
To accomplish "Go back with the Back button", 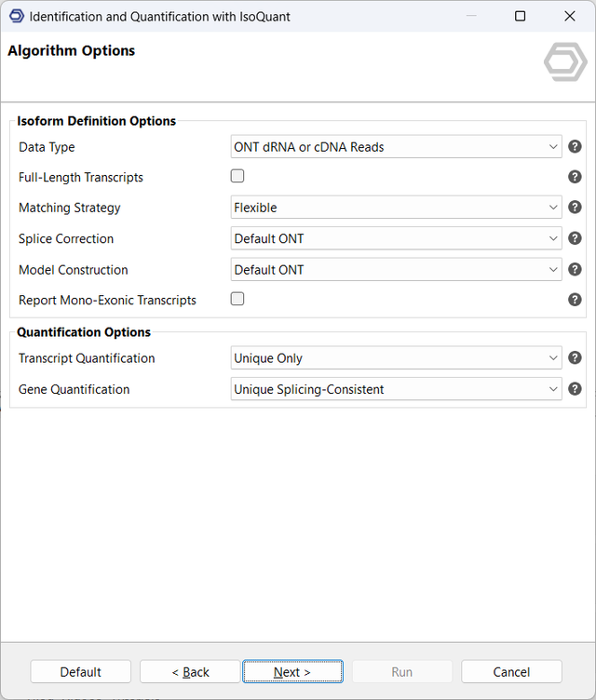I will 190,672.
